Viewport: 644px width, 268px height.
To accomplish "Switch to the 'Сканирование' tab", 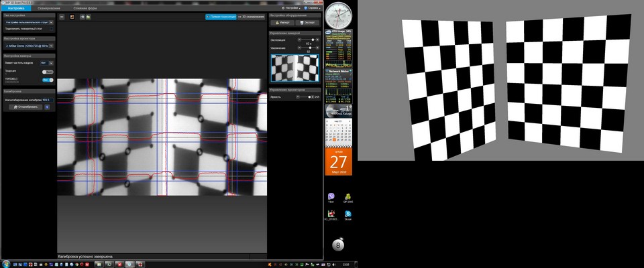I will pyautogui.click(x=48, y=7).
